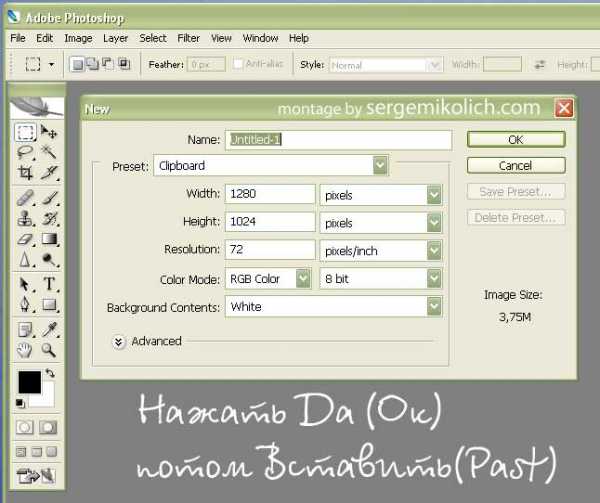The image size is (600, 503).
Task: Select the Zoom tool
Action: (49, 350)
